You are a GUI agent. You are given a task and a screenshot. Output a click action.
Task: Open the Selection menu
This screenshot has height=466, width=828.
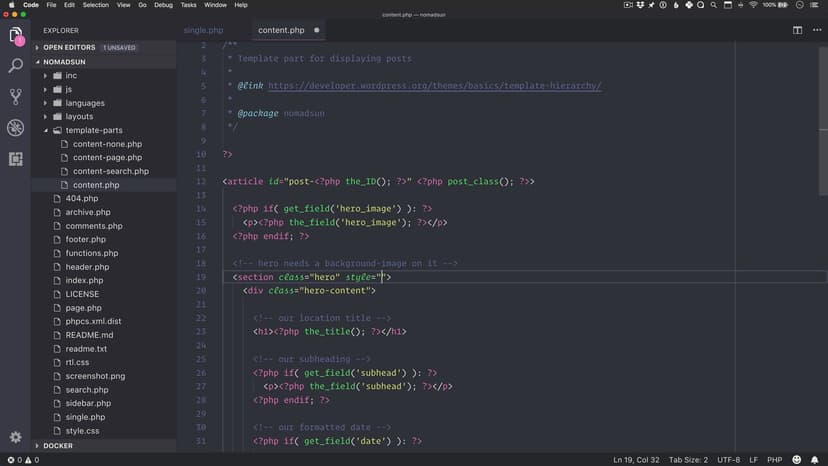96,5
